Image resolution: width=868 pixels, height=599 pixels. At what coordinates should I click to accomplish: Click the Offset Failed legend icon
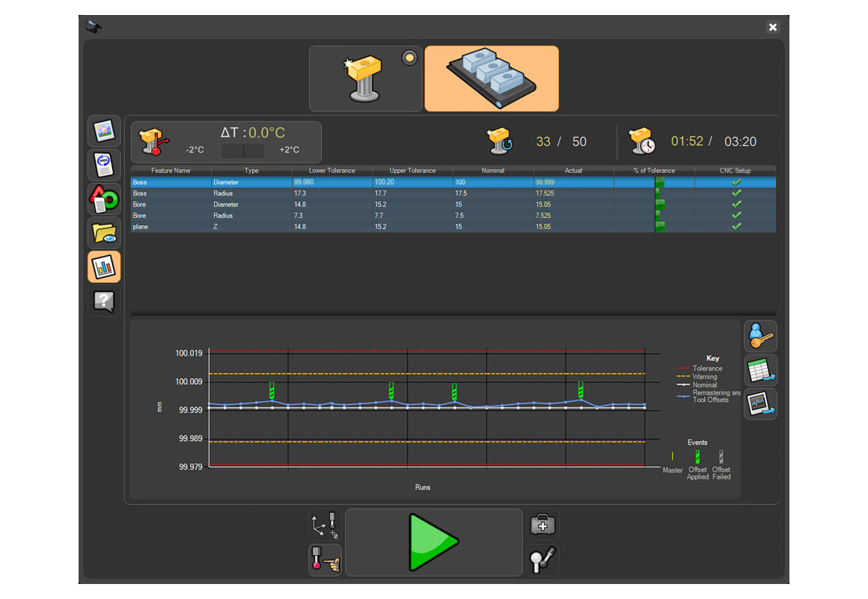(x=721, y=456)
